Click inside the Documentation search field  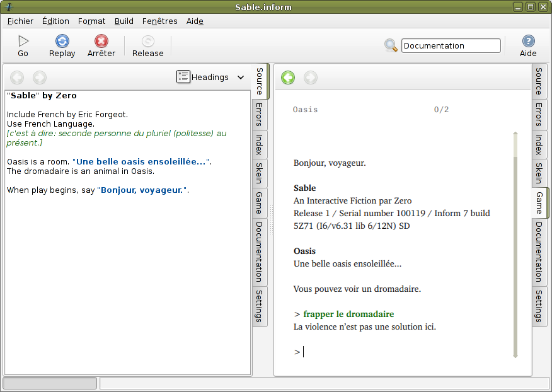click(451, 45)
